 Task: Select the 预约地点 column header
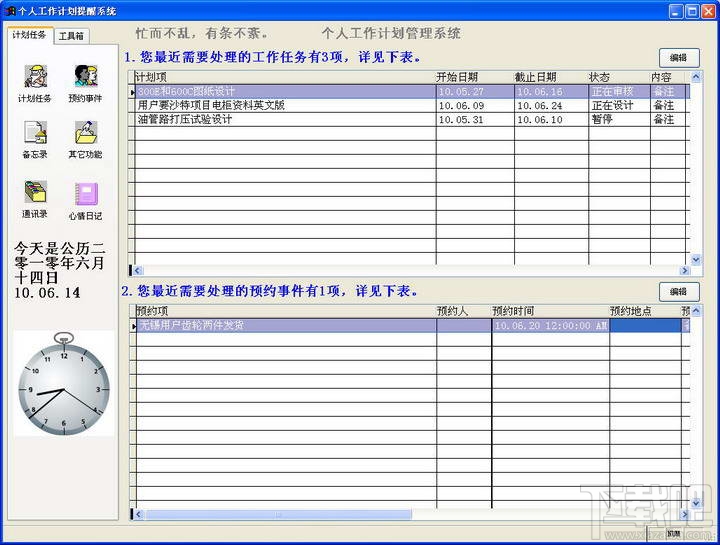[x=645, y=311]
